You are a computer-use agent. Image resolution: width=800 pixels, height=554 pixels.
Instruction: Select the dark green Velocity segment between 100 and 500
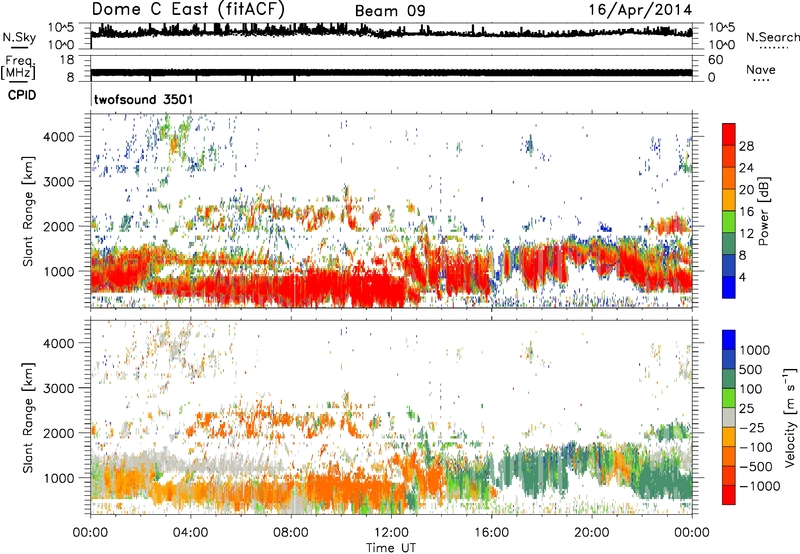[x=729, y=379]
